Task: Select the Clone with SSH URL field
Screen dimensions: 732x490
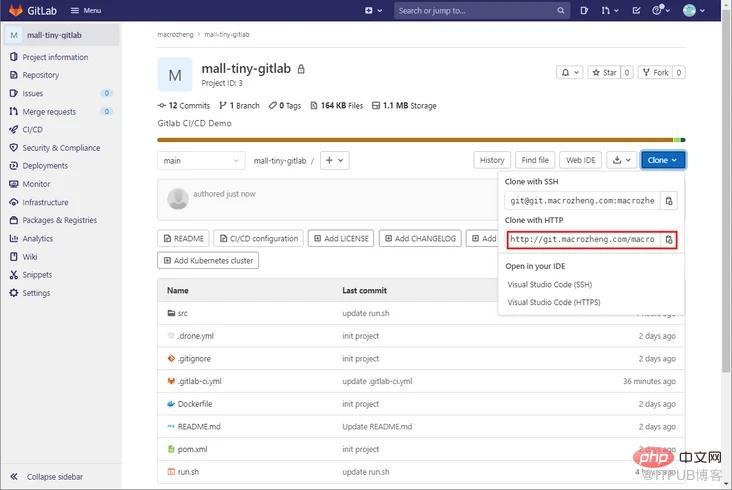Action: 582,201
